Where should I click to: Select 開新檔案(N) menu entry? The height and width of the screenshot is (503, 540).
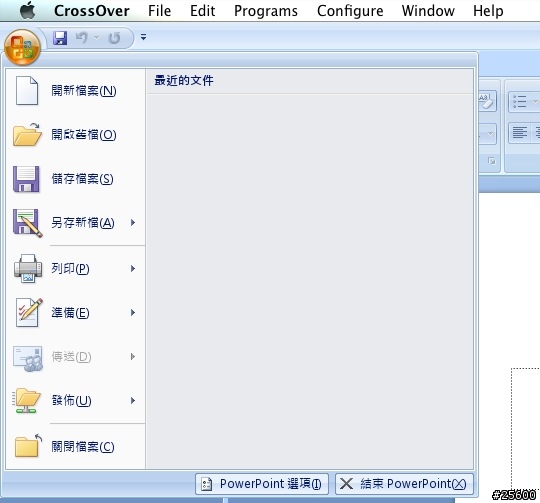(75, 91)
